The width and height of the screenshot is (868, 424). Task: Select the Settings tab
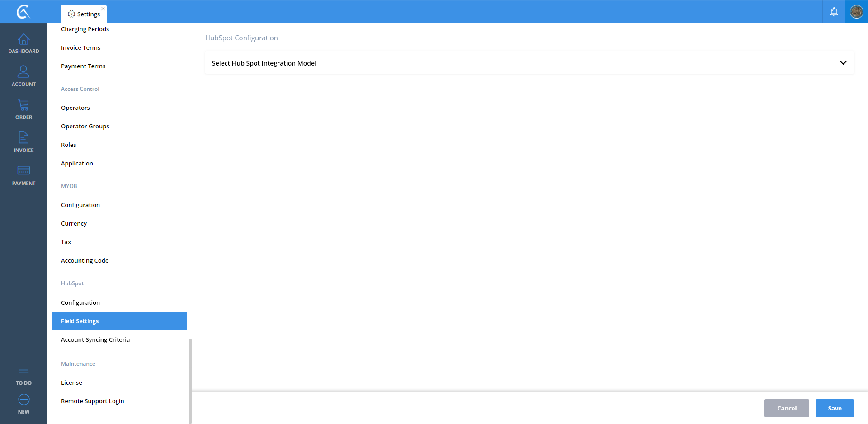[x=84, y=14]
